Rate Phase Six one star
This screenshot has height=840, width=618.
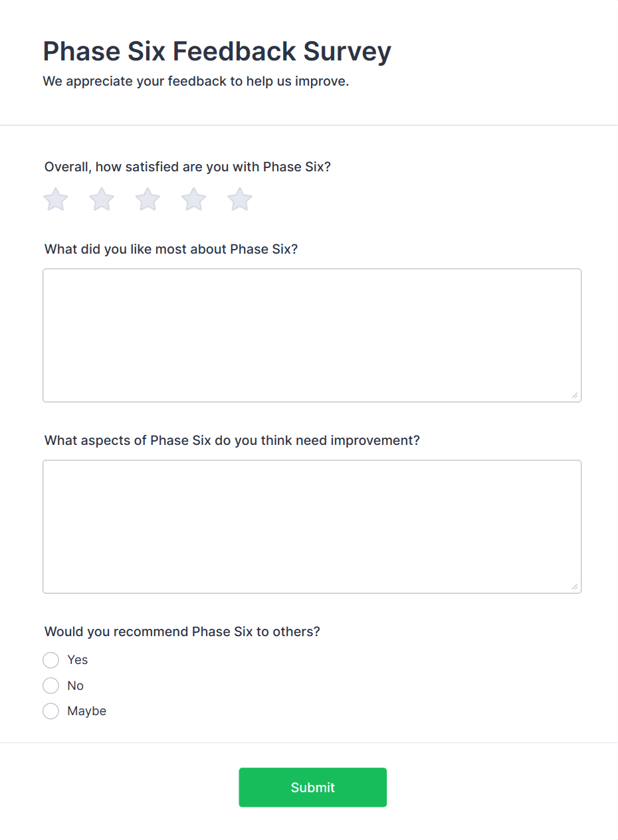56,199
